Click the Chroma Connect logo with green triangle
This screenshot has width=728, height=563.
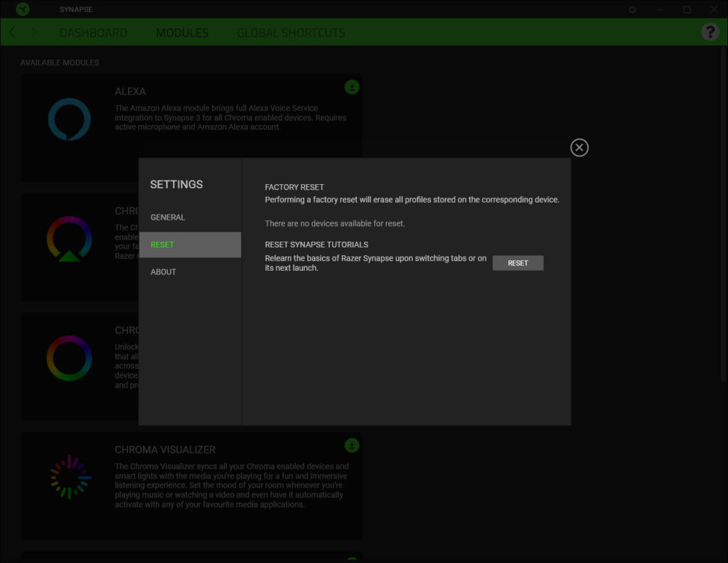coord(69,239)
